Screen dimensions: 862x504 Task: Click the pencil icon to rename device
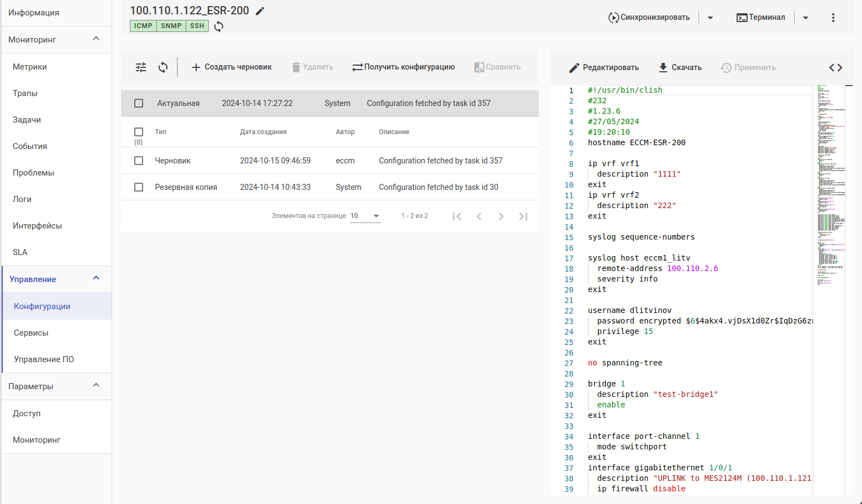260,11
